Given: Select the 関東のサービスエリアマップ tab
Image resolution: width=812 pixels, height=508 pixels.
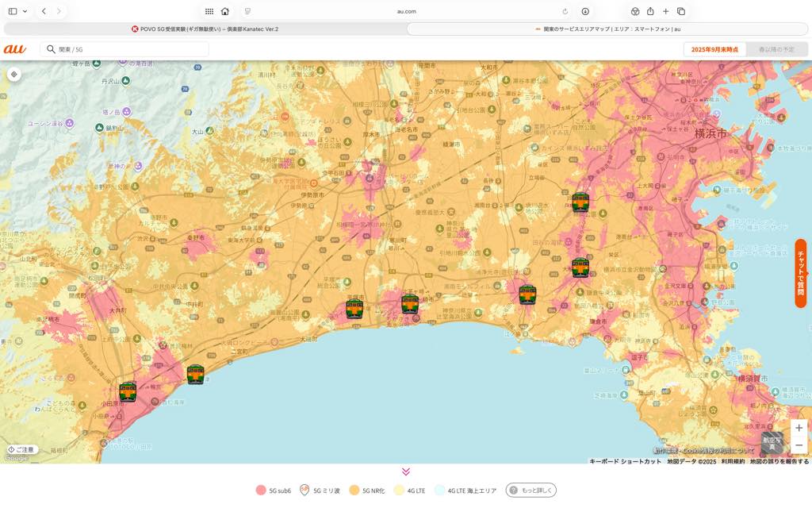Looking at the screenshot, I should coord(607,29).
